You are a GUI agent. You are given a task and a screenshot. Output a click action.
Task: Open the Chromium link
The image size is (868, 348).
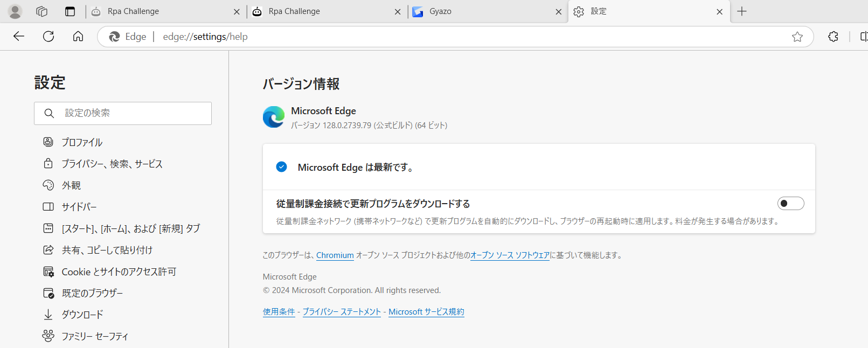pyautogui.click(x=335, y=255)
